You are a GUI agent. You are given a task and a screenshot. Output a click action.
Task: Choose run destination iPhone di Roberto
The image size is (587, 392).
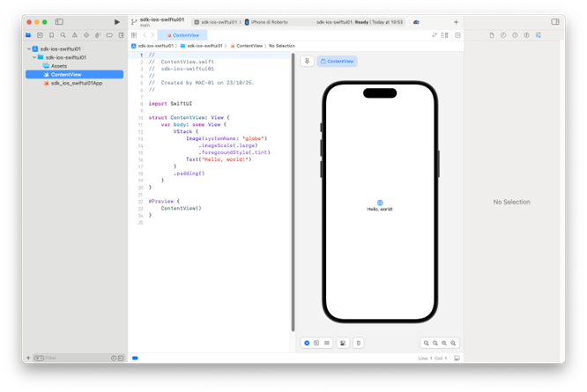click(266, 22)
